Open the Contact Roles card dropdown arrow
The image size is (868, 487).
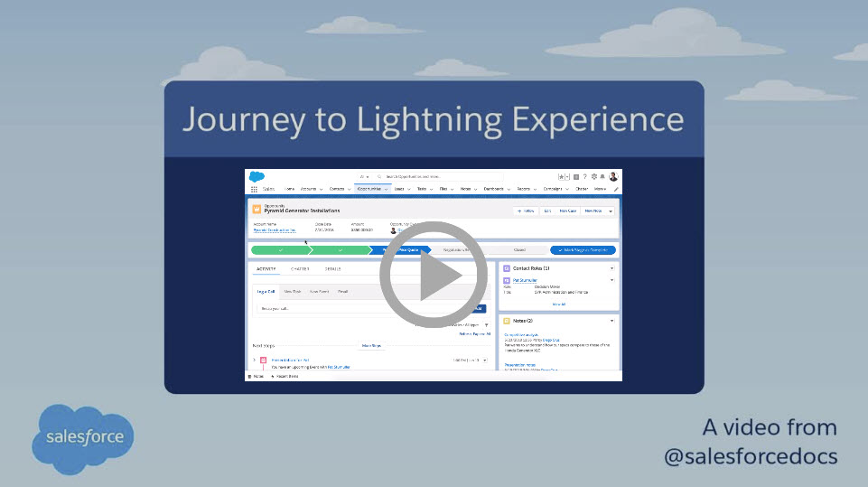pos(611,268)
